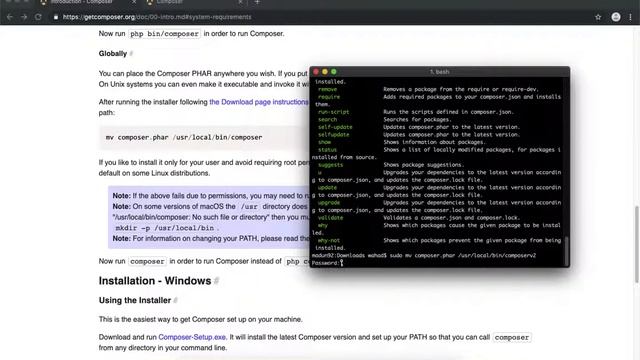640x360 pixels.
Task: Reload the page with the refresh icon
Action: 38,17
